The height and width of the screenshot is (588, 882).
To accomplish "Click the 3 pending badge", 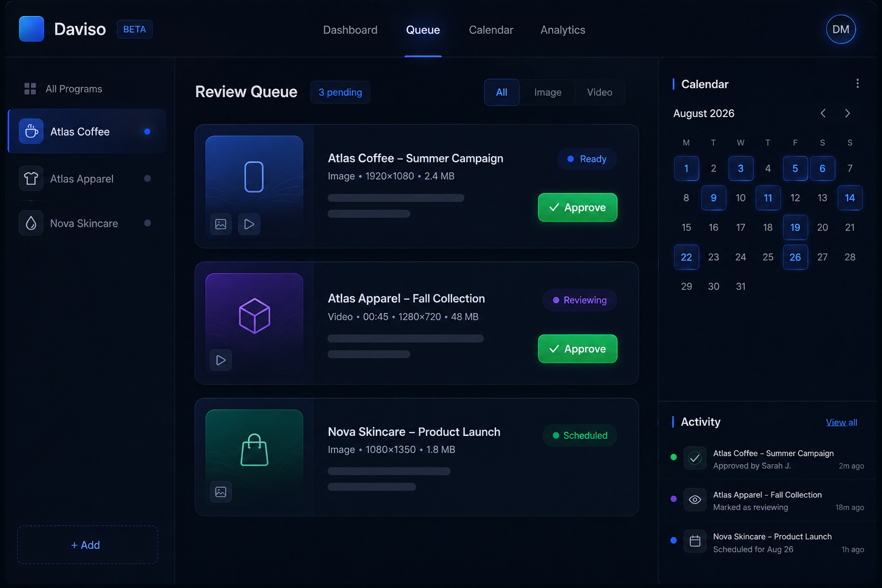I will (x=341, y=92).
